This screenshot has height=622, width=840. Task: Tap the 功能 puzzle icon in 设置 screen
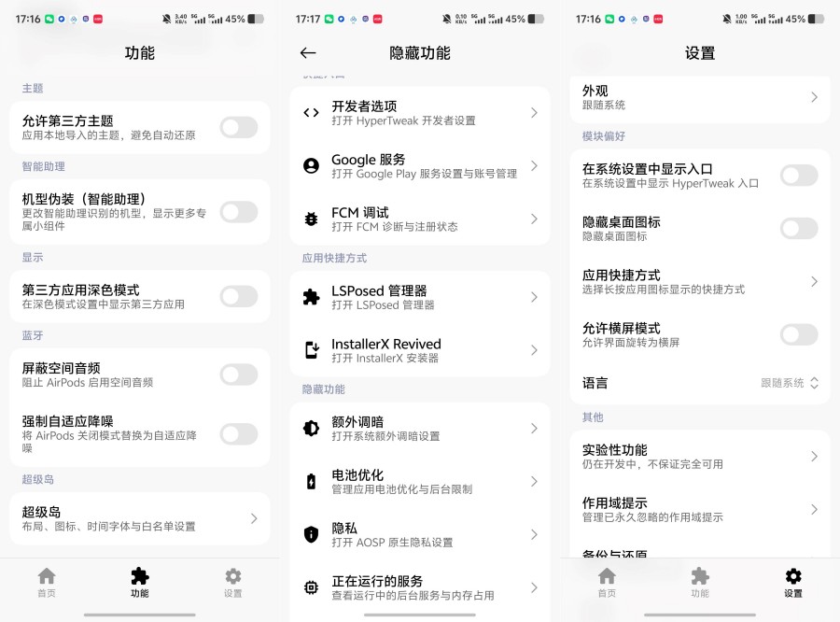coord(700,576)
